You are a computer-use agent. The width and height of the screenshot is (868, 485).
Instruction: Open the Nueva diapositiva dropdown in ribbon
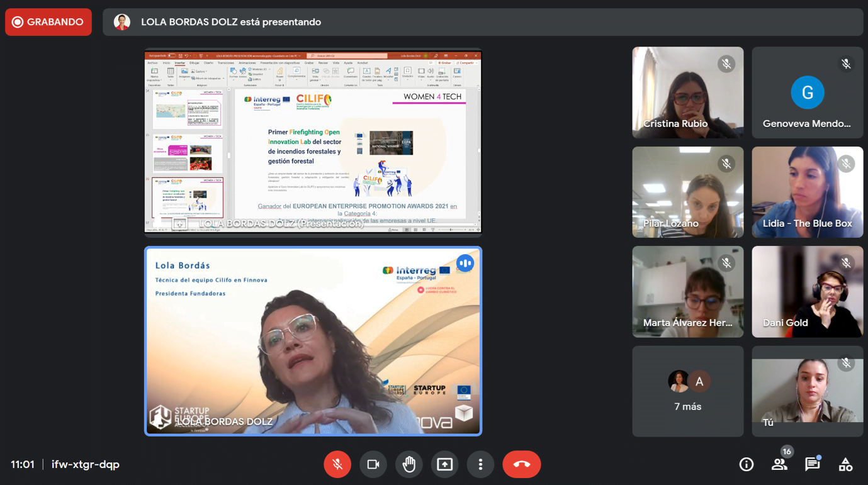pyautogui.click(x=154, y=80)
